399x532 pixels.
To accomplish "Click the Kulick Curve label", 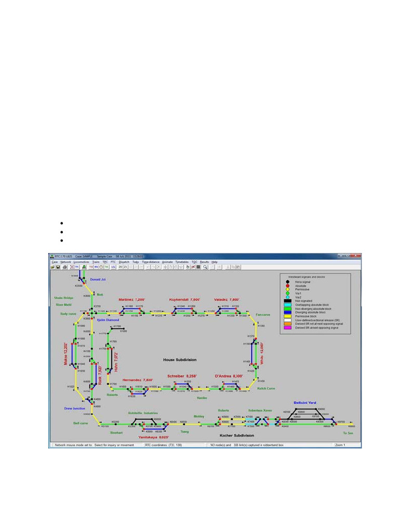I will click(267, 388).
